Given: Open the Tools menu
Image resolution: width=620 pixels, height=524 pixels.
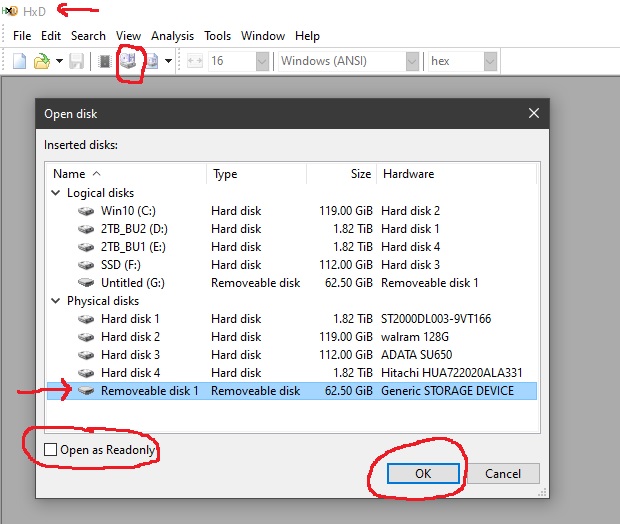Looking at the screenshot, I should point(217,36).
